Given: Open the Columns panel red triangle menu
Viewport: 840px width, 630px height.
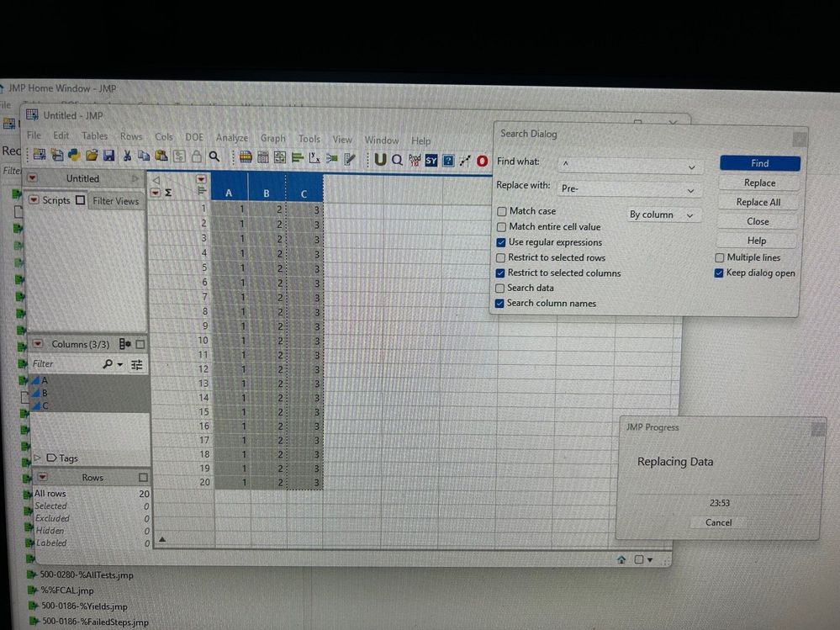Looking at the screenshot, I should click(38, 343).
